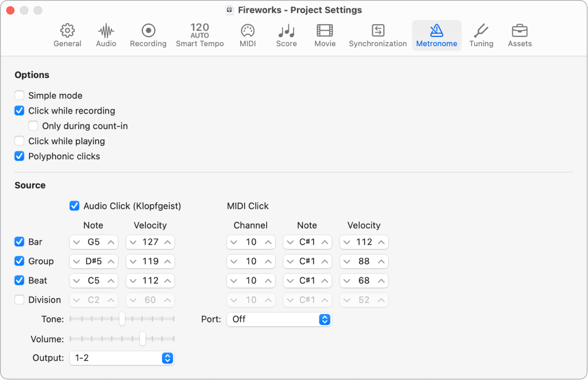Decrease the Group note D#5
The width and height of the screenshot is (588, 380).
pos(77,261)
